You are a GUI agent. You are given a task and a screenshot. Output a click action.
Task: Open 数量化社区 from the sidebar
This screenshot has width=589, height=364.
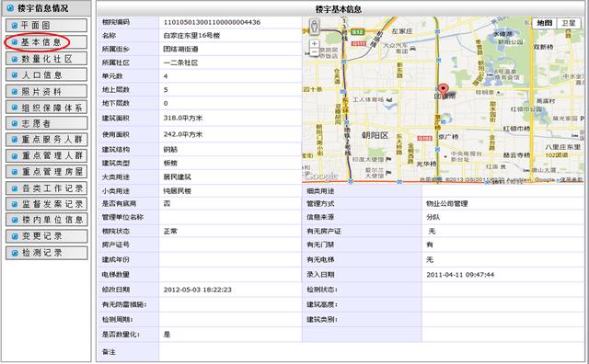(46, 59)
